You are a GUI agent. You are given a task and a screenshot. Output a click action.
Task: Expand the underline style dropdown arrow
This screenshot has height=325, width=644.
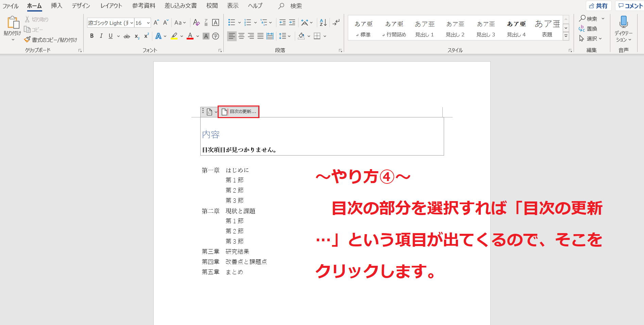click(118, 36)
